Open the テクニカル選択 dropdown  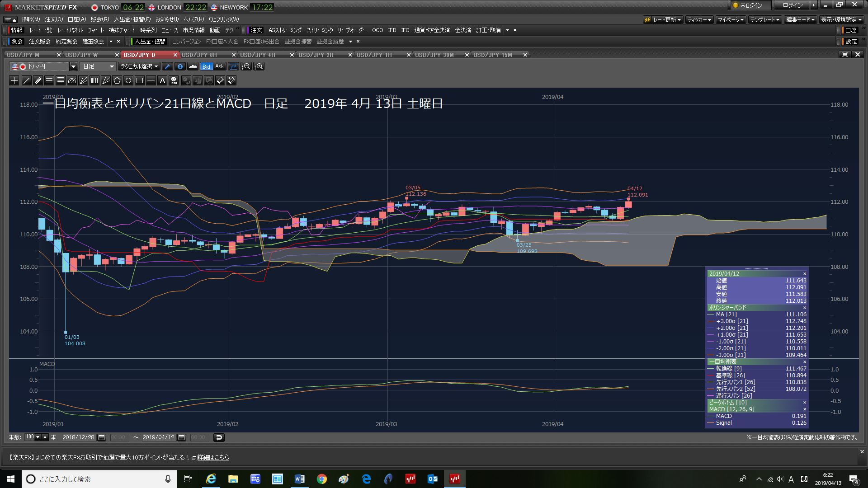tap(139, 66)
